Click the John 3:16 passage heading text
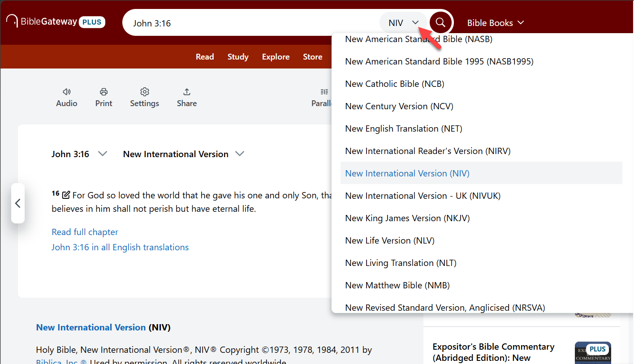The width and height of the screenshot is (634, 364). (x=70, y=154)
